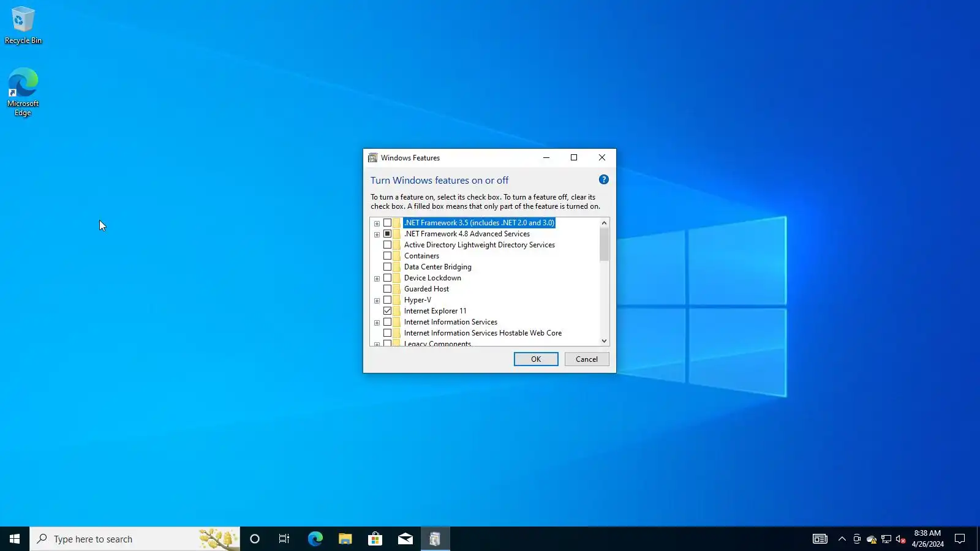Click the folder icon beside Data Center Bridging
The image size is (980, 551).
[396, 267]
